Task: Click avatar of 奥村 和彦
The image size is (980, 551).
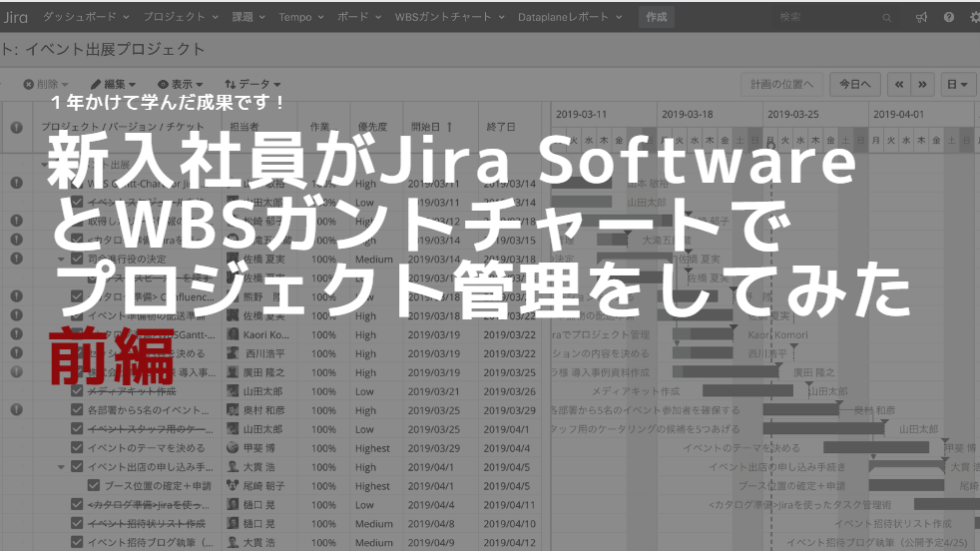Action: click(x=233, y=409)
